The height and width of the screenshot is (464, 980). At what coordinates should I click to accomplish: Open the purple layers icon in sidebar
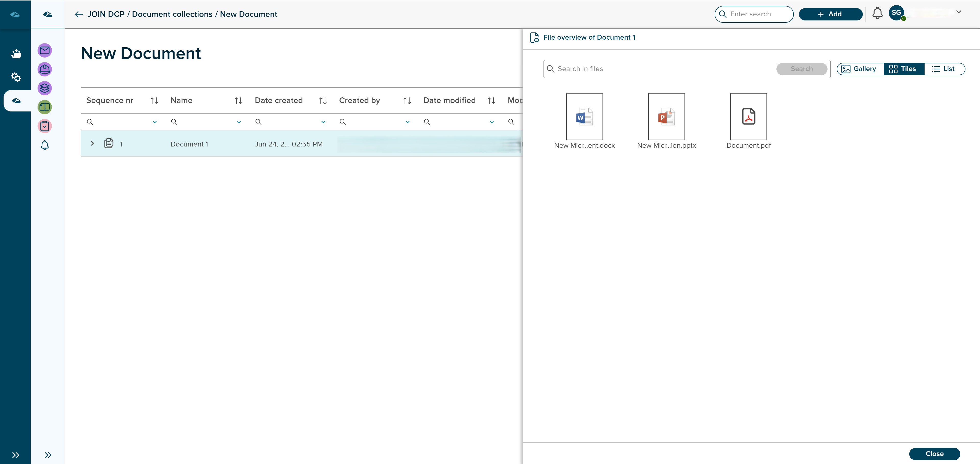pyautogui.click(x=44, y=88)
